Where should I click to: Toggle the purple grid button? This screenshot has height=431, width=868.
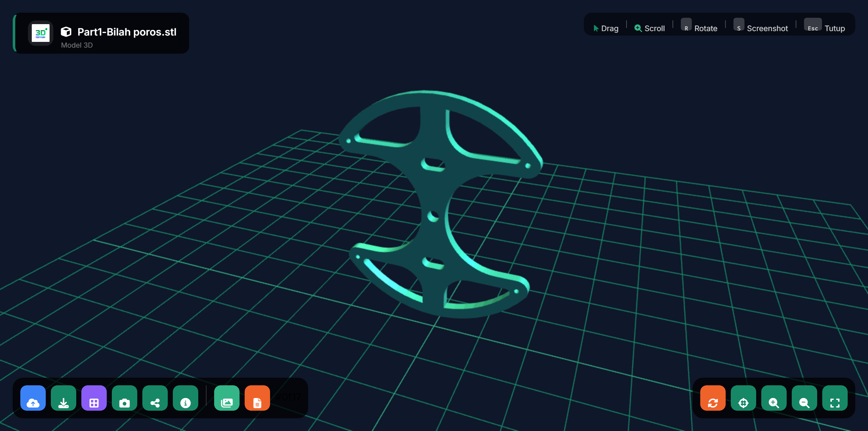pyautogui.click(x=94, y=398)
